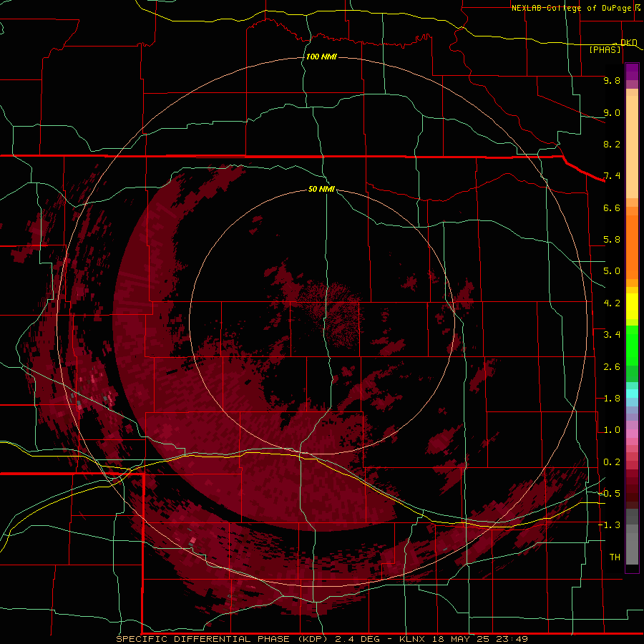Click the Specific Differential Phase caption at bottom

(x=321, y=639)
